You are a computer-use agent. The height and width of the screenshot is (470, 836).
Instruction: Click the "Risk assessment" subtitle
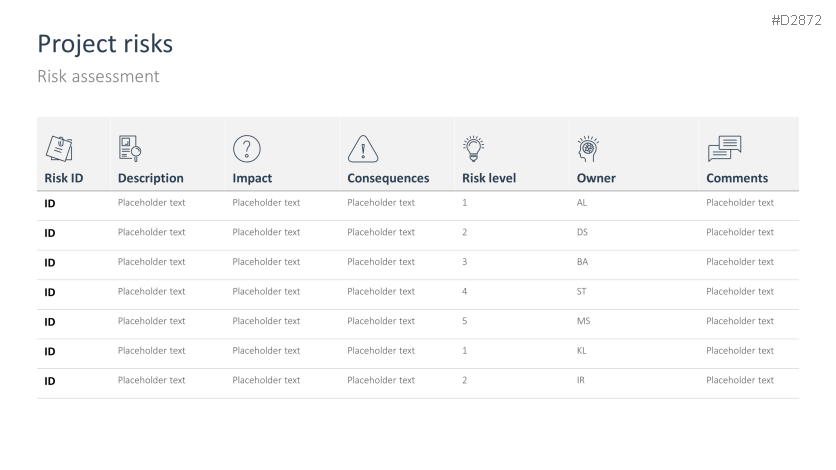click(98, 76)
